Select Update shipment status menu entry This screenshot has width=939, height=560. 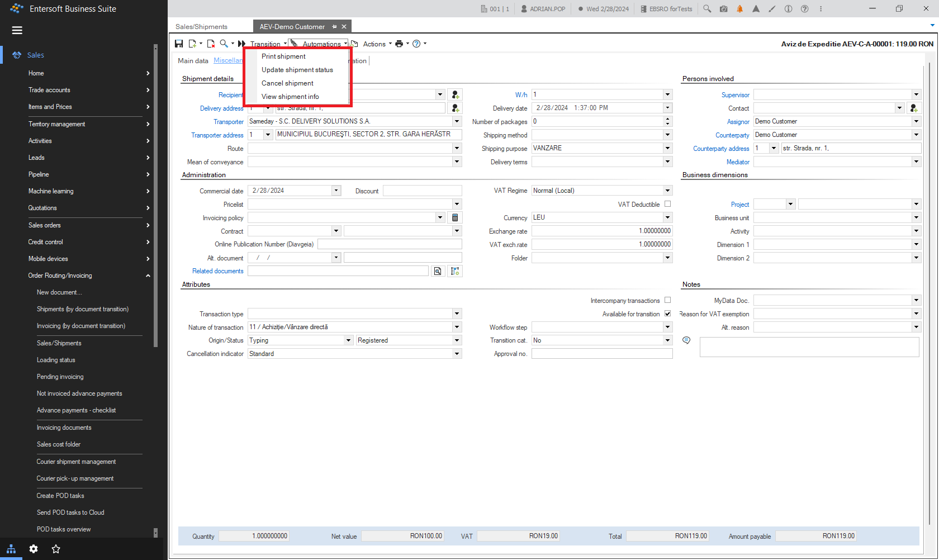pos(297,70)
